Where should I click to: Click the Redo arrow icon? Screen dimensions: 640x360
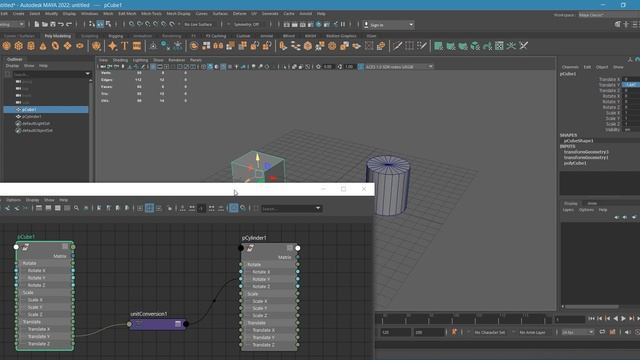coord(69,24)
